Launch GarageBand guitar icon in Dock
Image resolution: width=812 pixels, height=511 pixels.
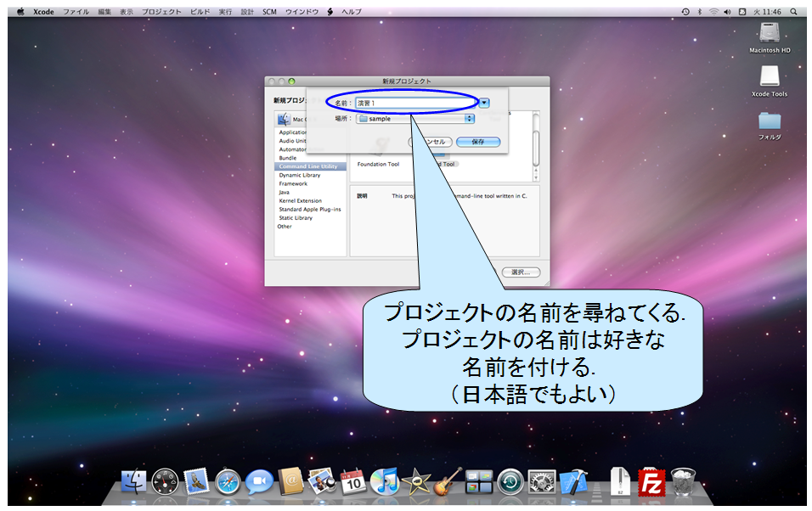click(x=448, y=481)
